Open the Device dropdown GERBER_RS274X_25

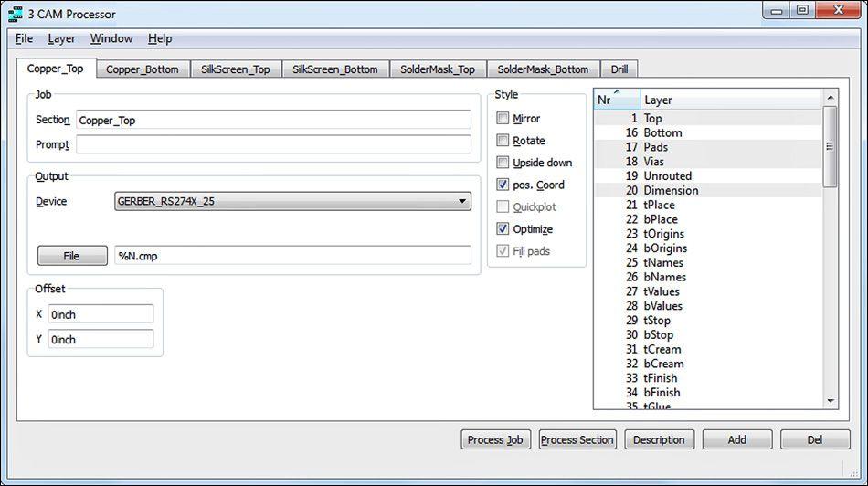pos(293,201)
